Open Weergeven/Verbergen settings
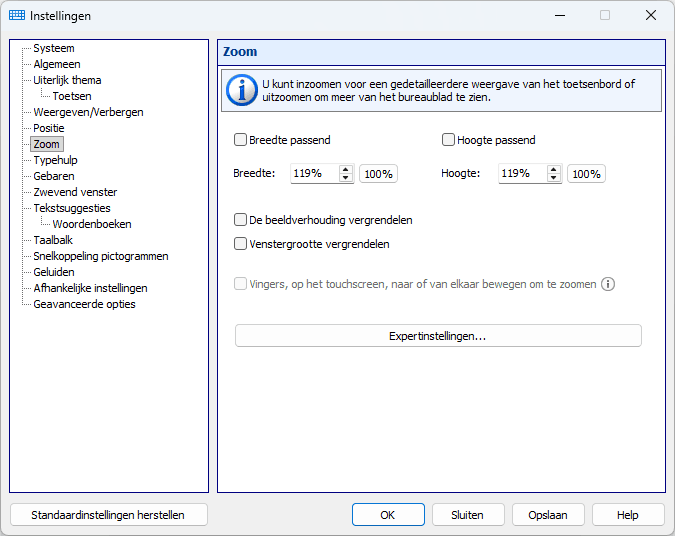Image resolution: width=675 pixels, height=536 pixels. pos(88,112)
